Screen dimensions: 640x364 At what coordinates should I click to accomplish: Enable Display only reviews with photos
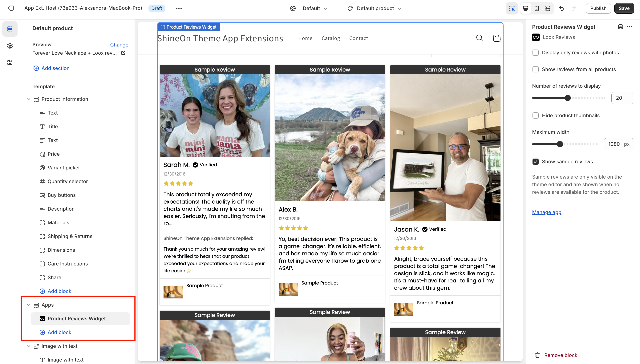tap(536, 53)
